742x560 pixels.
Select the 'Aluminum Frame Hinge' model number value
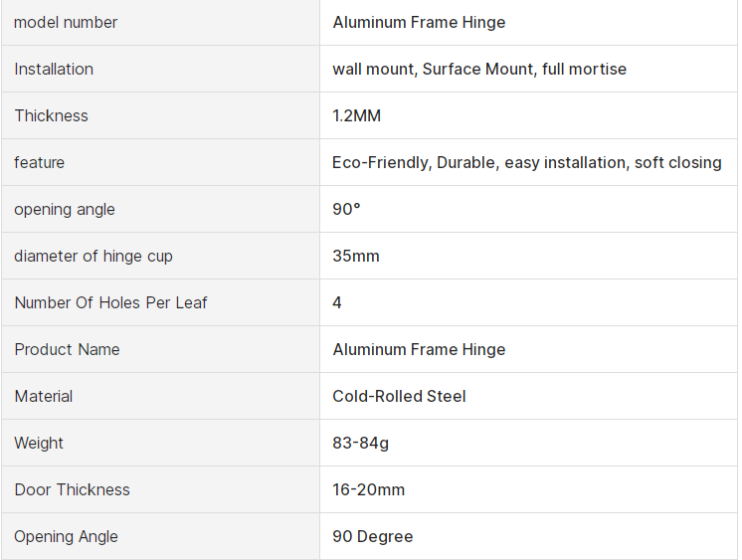coord(419,22)
